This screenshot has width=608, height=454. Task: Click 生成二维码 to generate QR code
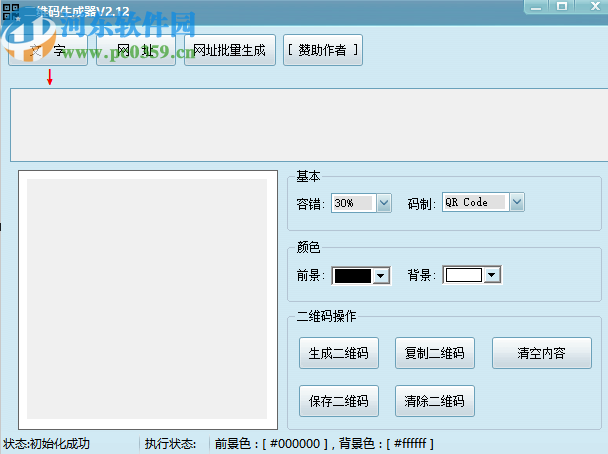click(x=339, y=353)
